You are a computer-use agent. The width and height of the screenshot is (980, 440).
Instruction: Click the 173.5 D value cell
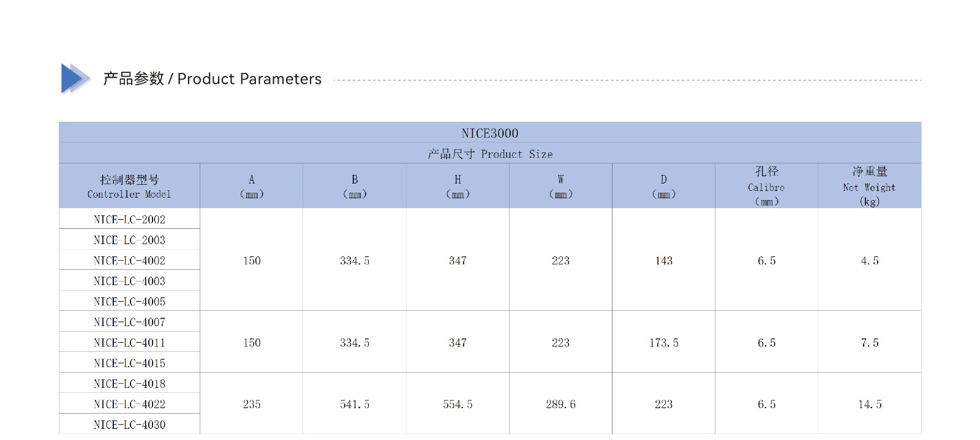[x=663, y=342]
